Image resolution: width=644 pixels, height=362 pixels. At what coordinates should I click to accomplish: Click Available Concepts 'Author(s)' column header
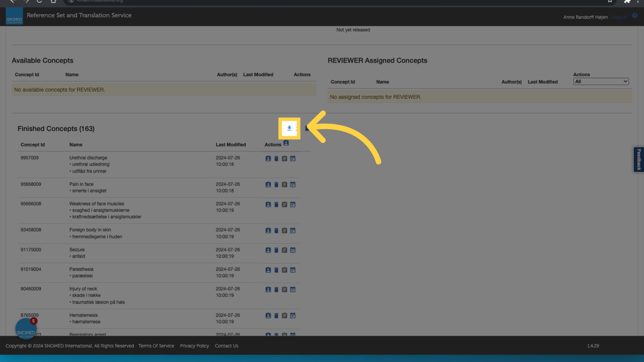(x=227, y=75)
